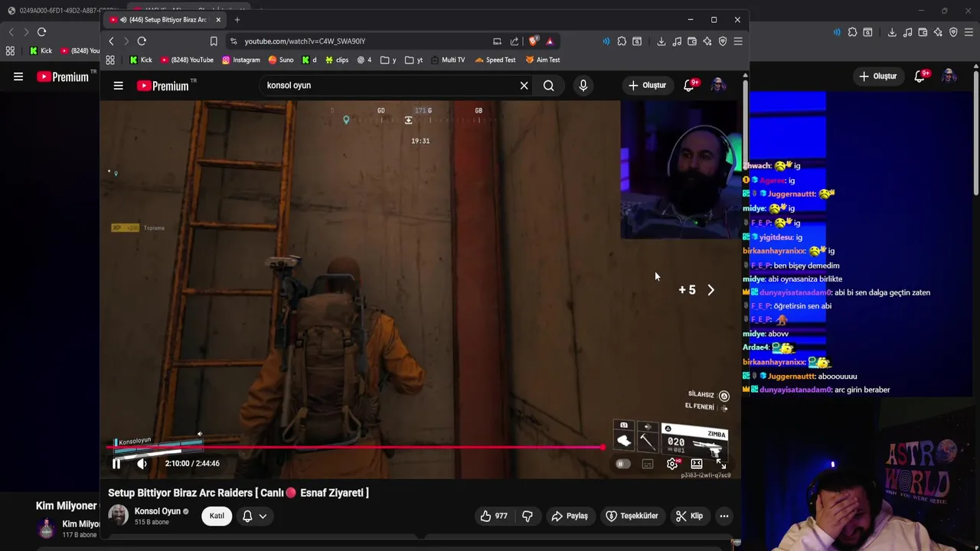
Task: Open YouTube hamburger guide menu in front window
Action: tap(119, 86)
